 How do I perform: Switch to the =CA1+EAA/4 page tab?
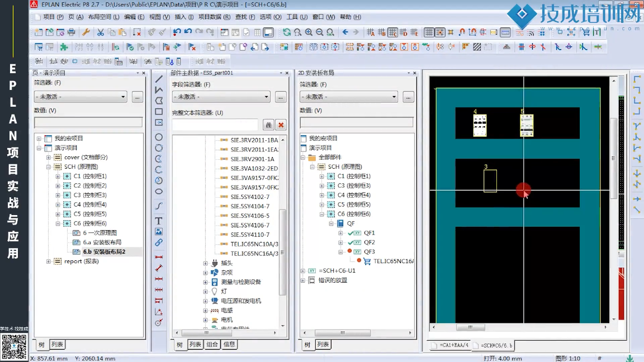click(x=451, y=345)
